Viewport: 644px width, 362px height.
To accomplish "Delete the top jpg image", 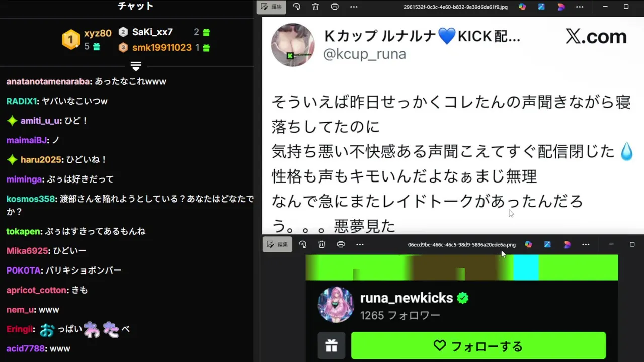I will (x=315, y=7).
